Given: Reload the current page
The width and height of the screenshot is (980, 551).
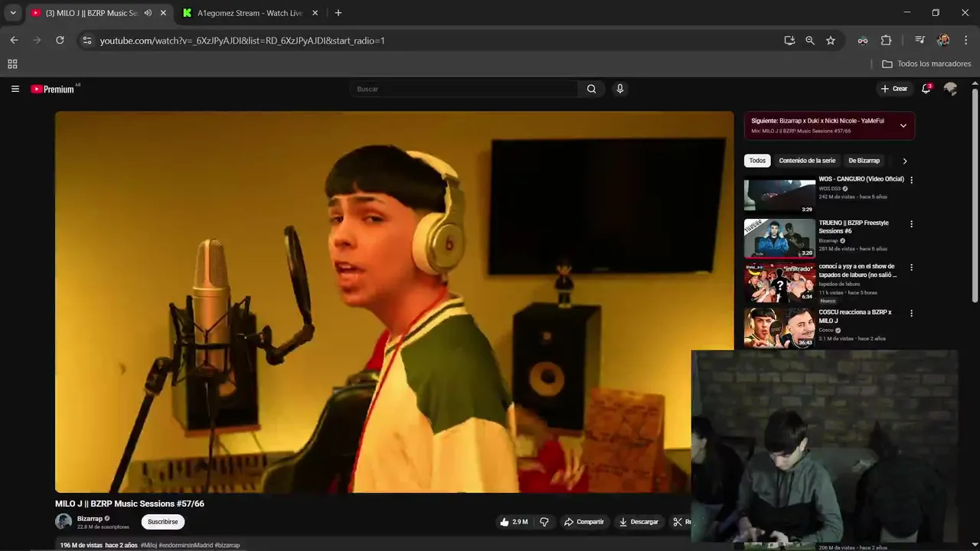Looking at the screenshot, I should [60, 41].
